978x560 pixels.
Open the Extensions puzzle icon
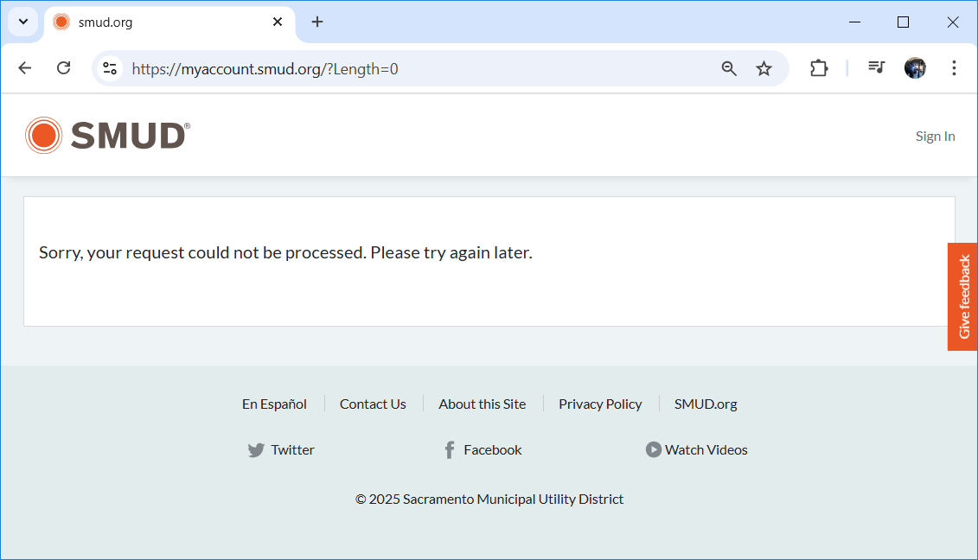point(818,68)
